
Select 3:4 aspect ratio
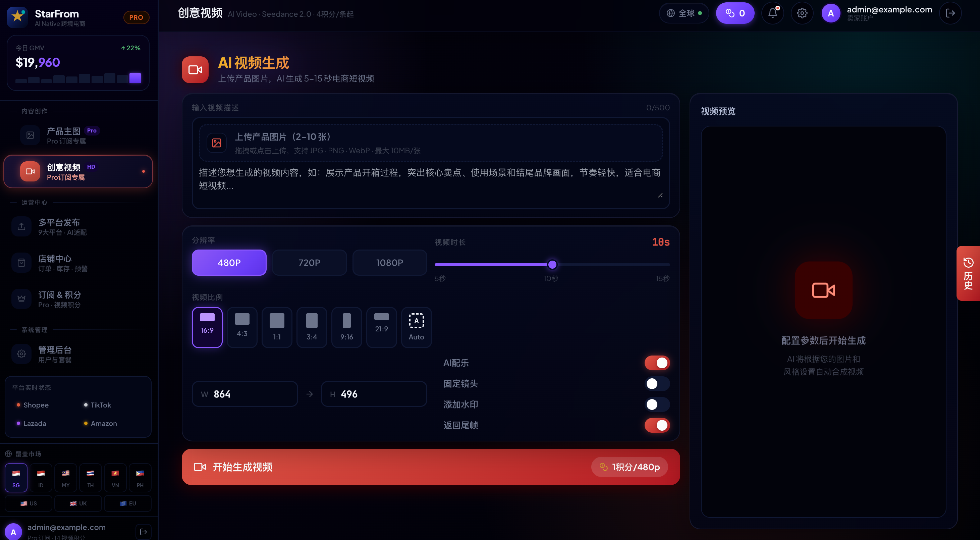pyautogui.click(x=312, y=327)
